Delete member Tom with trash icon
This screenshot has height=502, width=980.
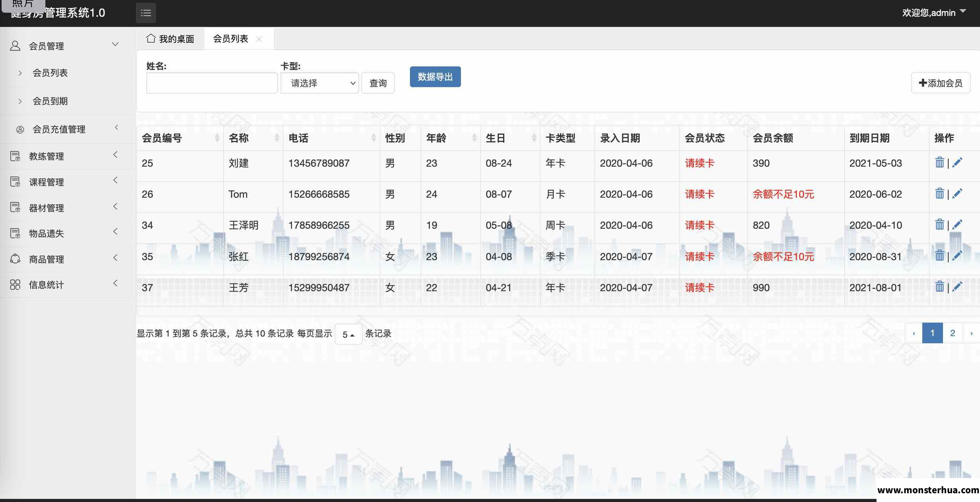coord(939,193)
